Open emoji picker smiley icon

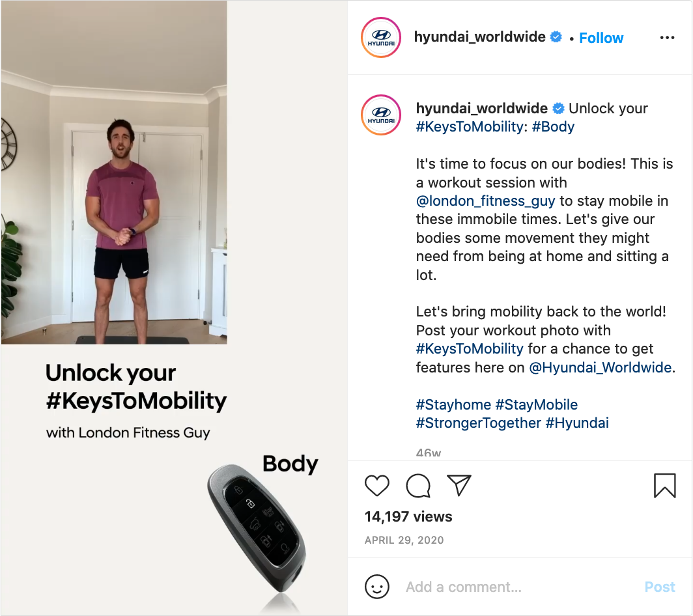pyautogui.click(x=377, y=587)
